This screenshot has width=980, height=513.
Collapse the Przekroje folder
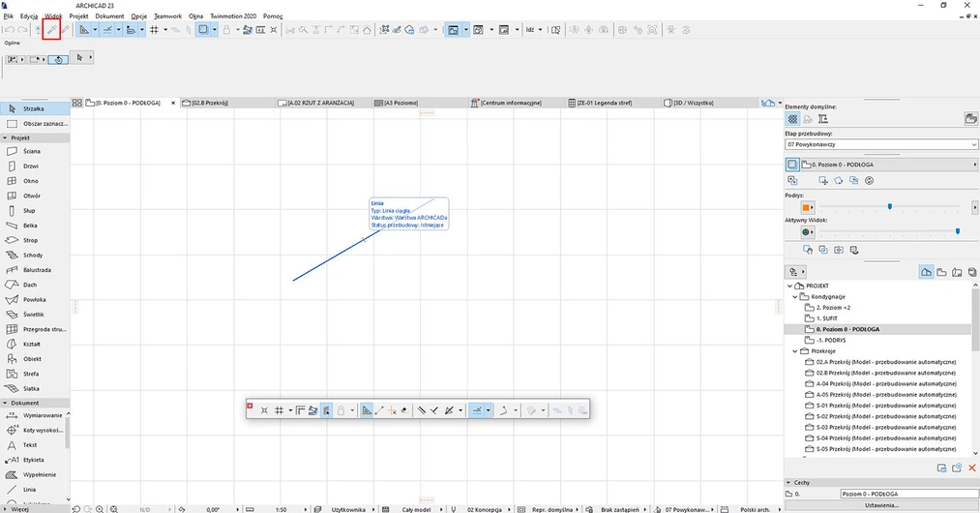(x=795, y=351)
